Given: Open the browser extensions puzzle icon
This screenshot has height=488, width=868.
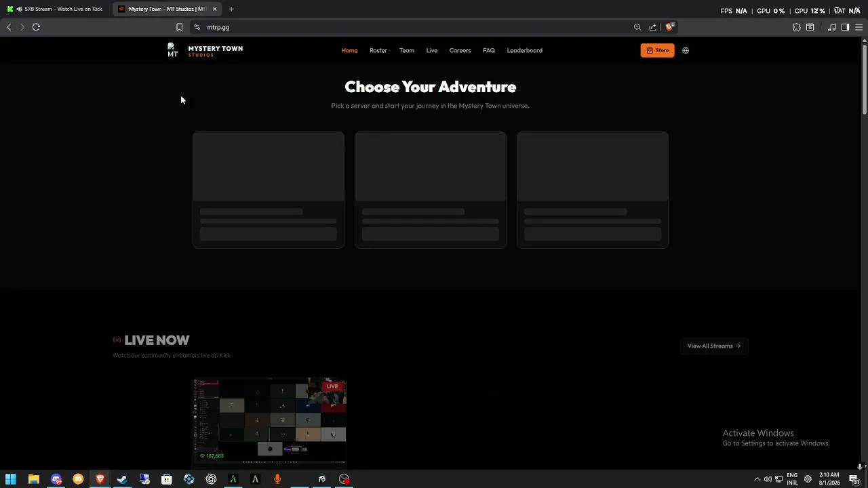Looking at the screenshot, I should pyautogui.click(x=797, y=27).
